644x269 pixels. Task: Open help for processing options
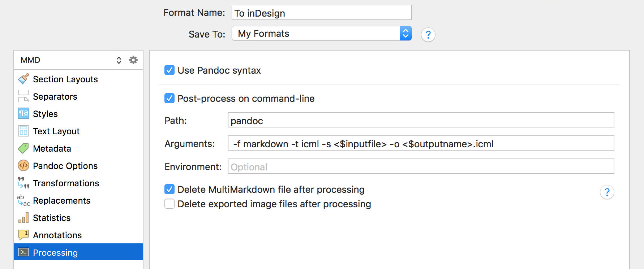tap(607, 192)
